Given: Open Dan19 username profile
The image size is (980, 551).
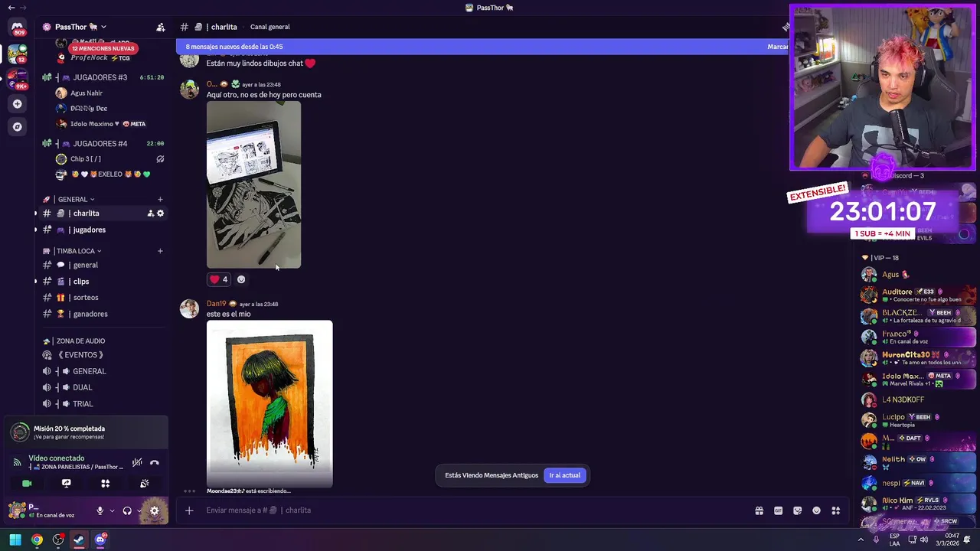Looking at the screenshot, I should [216, 304].
